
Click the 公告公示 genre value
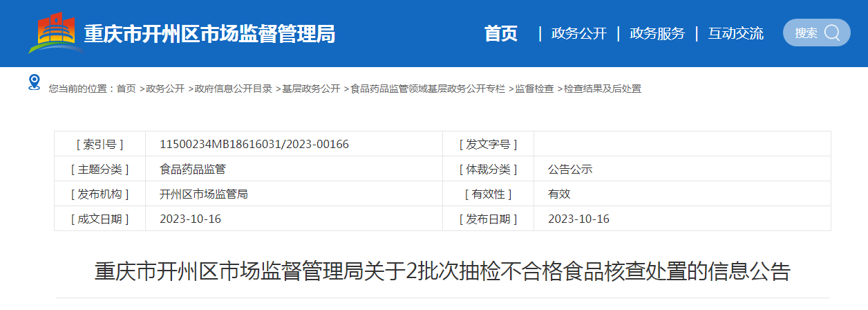[570, 169]
